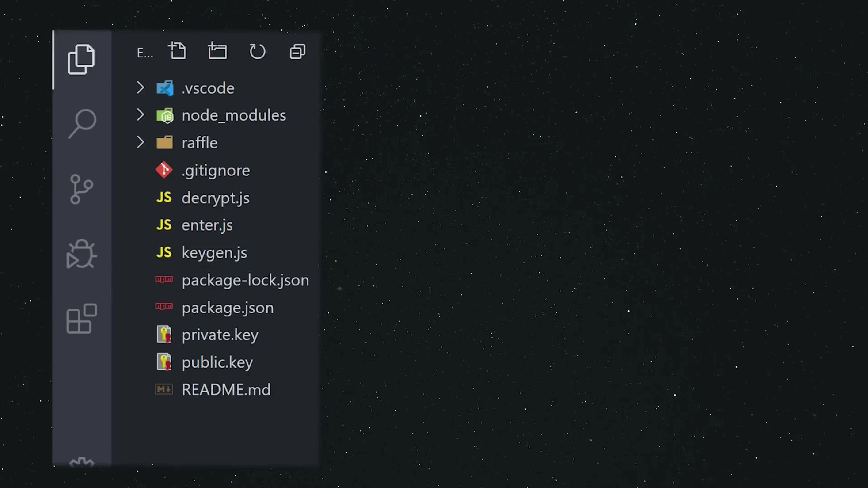868x488 pixels.
Task: Open the Explorer view in activity bar
Action: [x=81, y=59]
